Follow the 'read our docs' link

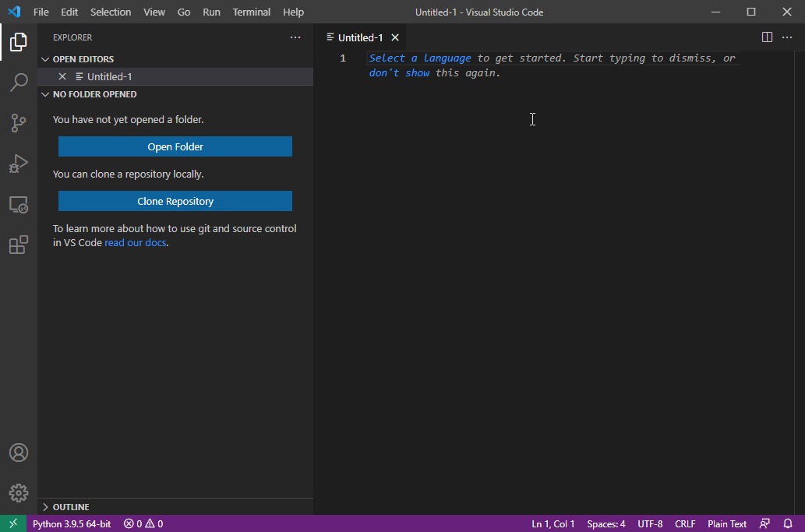click(136, 242)
